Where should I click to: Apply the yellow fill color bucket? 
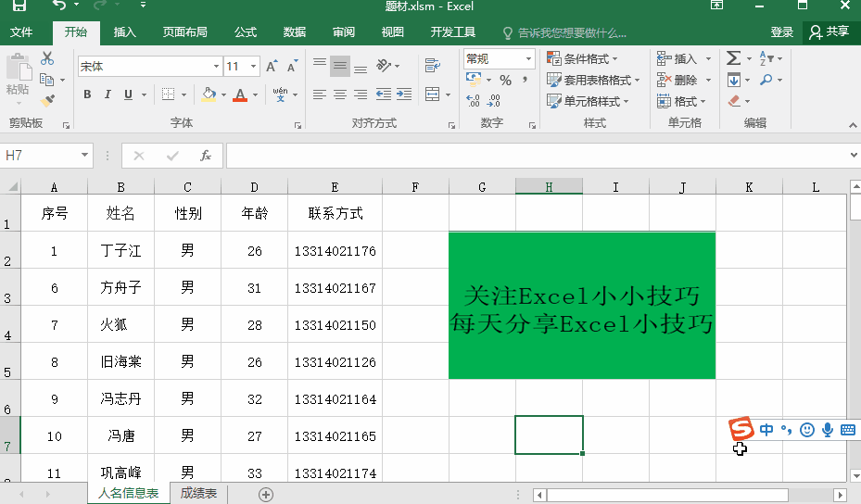coord(209,94)
